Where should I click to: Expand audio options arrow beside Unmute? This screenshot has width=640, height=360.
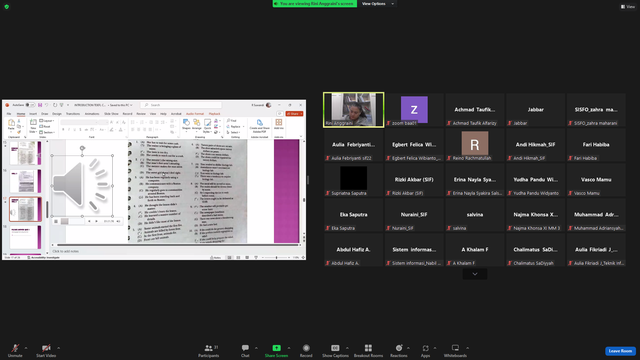coord(26,348)
